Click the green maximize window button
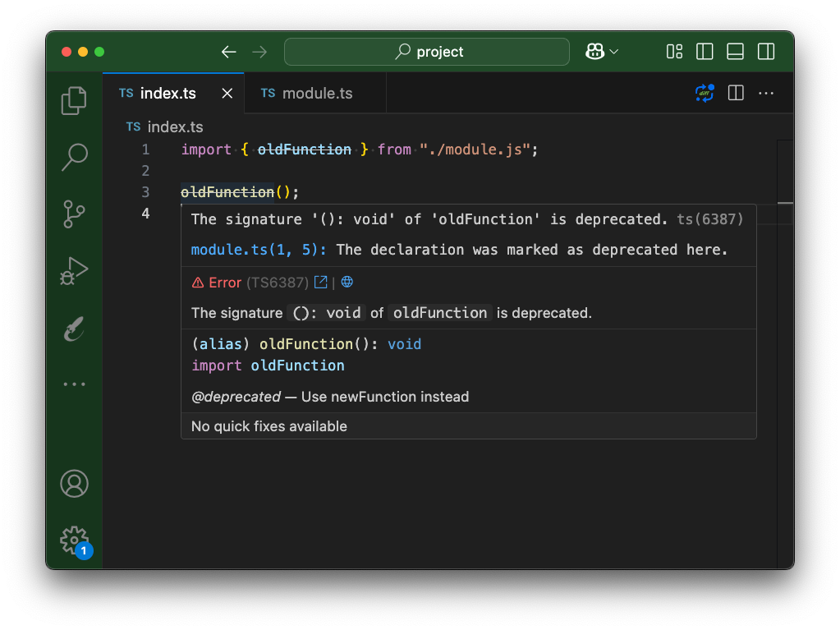This screenshot has height=630, width=840. [x=99, y=52]
